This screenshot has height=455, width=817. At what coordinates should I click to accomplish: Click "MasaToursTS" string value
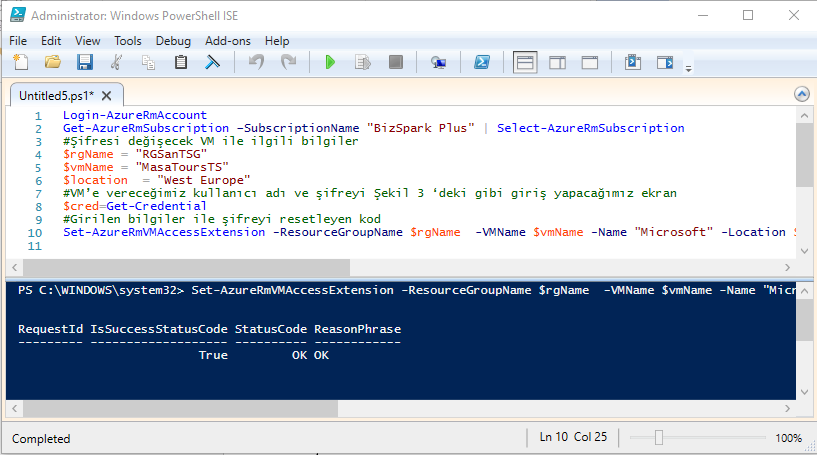(x=182, y=167)
